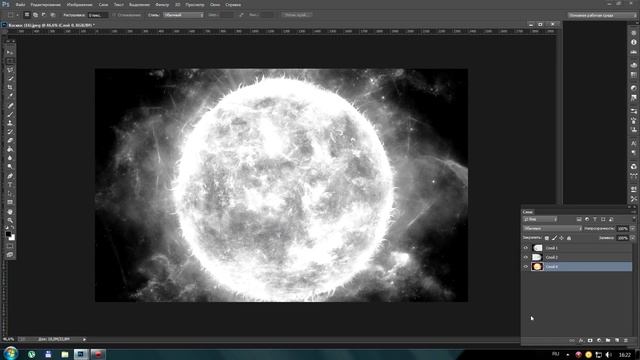The height and width of the screenshot is (360, 640).
Task: Open the tool preset picker arrow
Action: tap(17, 15)
